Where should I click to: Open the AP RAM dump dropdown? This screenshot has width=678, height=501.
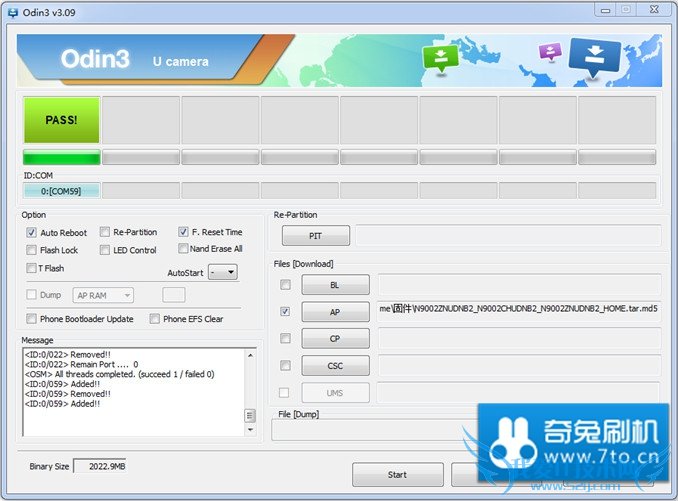pyautogui.click(x=103, y=295)
